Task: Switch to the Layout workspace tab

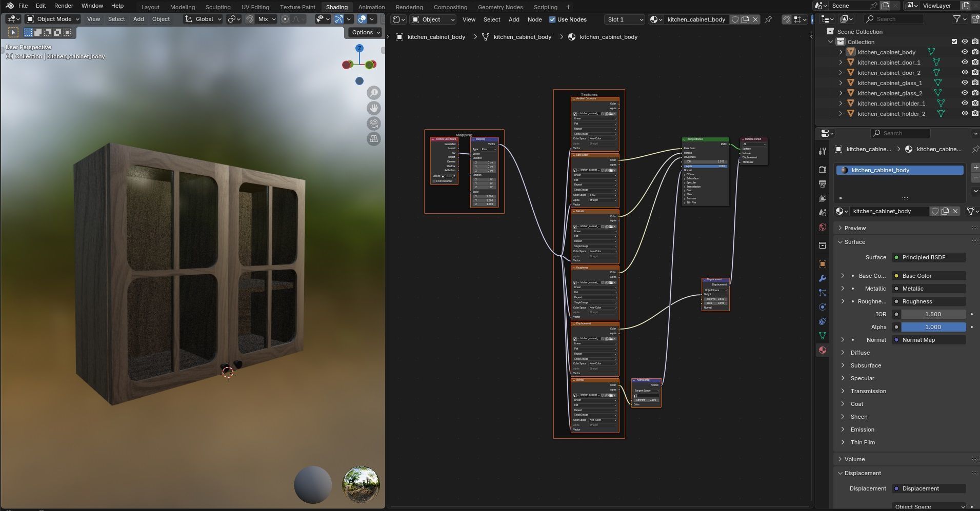Action: (x=150, y=7)
